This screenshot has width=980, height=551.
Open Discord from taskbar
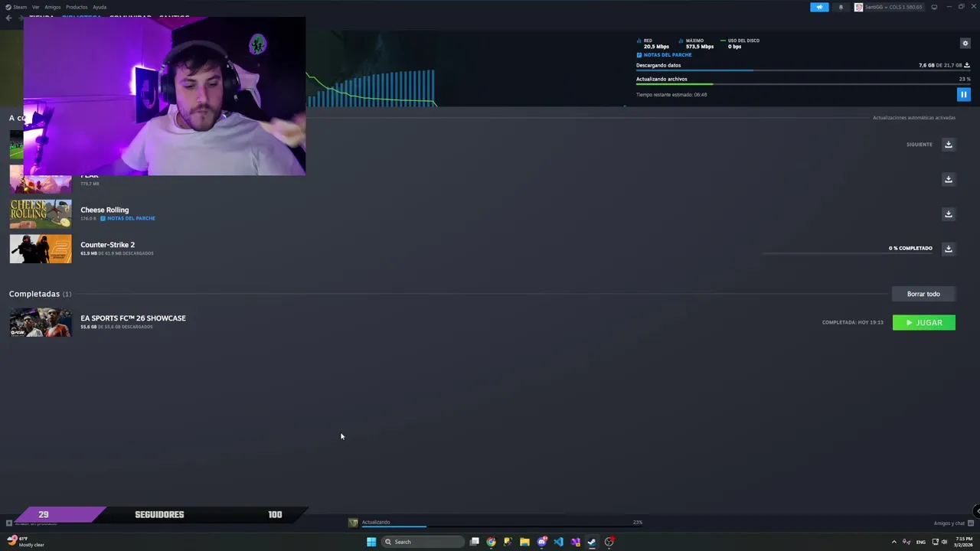pos(542,542)
